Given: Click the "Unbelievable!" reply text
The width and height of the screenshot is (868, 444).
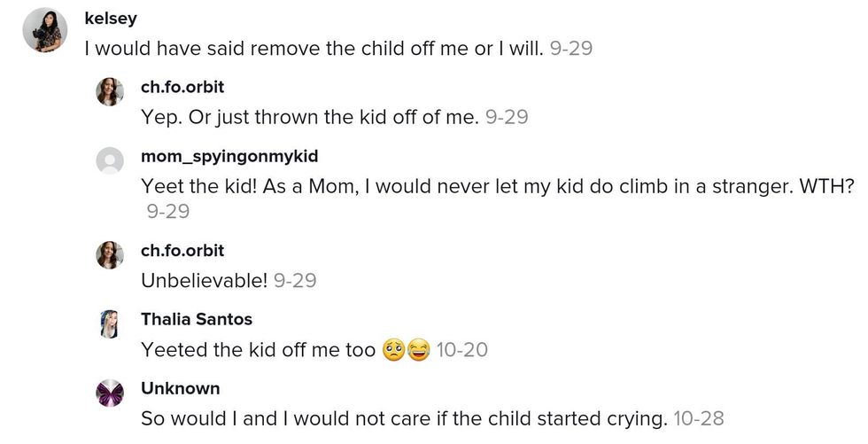Looking at the screenshot, I should 204,281.
